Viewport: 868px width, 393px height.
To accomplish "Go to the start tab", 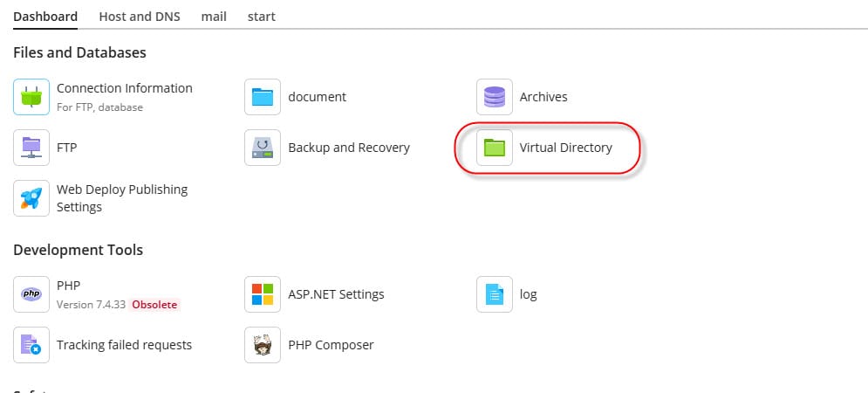I will pos(262,17).
